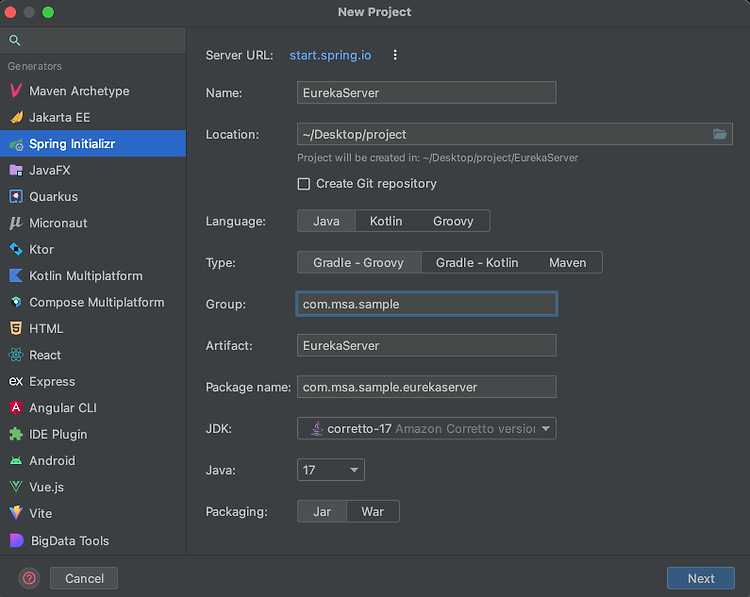This screenshot has width=750, height=597.
Task: Click the Maven Archetype generator icon
Action: (16, 91)
